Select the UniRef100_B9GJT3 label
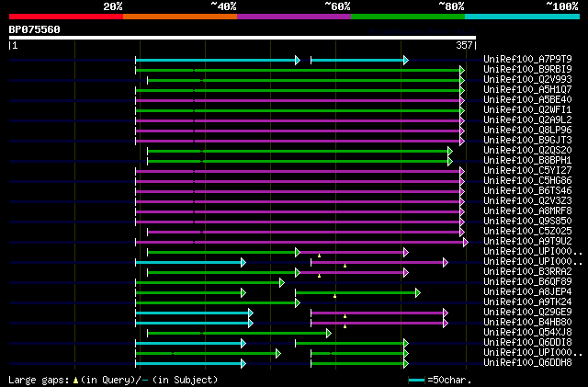This screenshot has height=387, width=588. pyautogui.click(x=527, y=141)
